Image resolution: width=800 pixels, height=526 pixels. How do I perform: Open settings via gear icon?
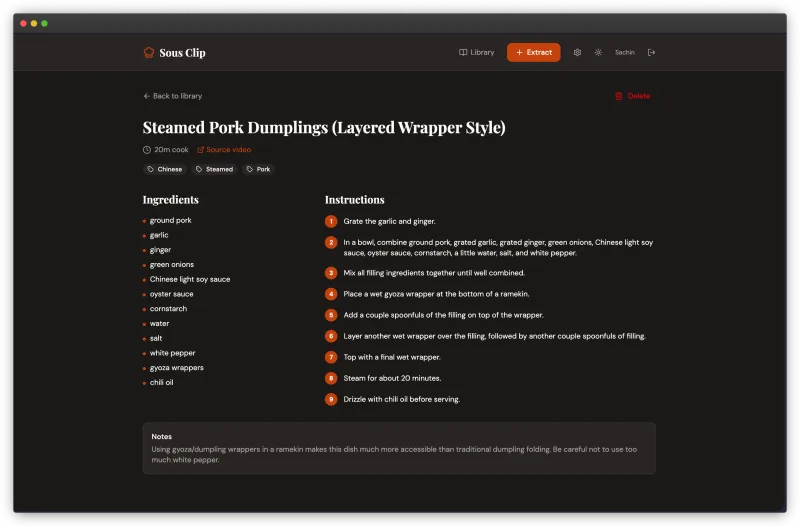coord(577,53)
